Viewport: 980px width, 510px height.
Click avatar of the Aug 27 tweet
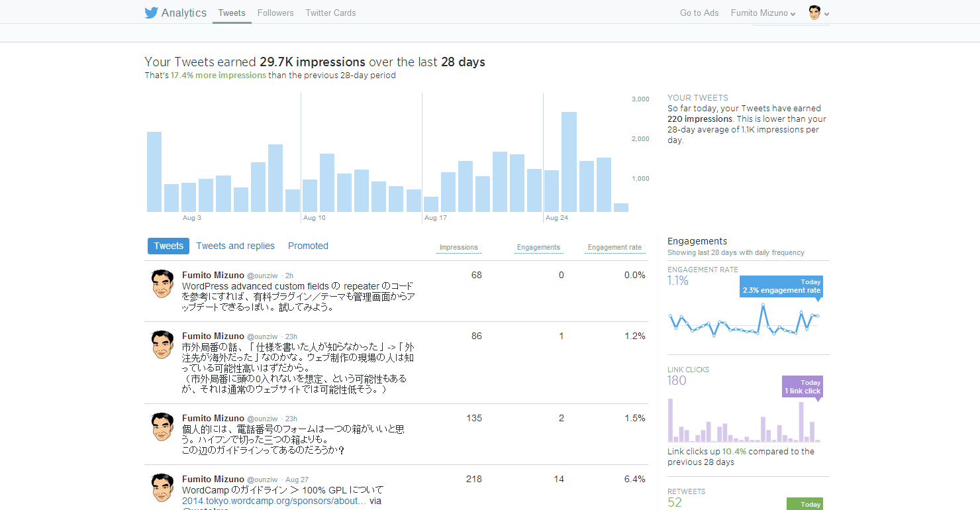pyautogui.click(x=162, y=487)
